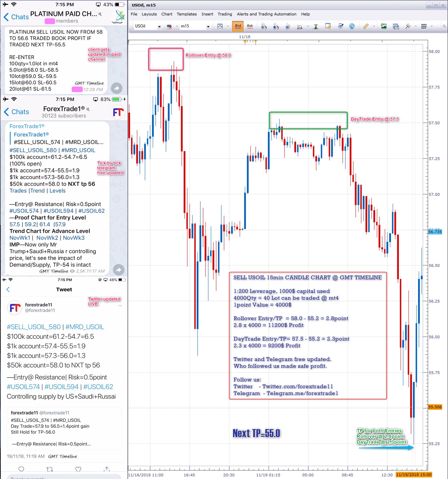Click the line drawing tools icon
The image size is (448, 479).
[x=408, y=26]
